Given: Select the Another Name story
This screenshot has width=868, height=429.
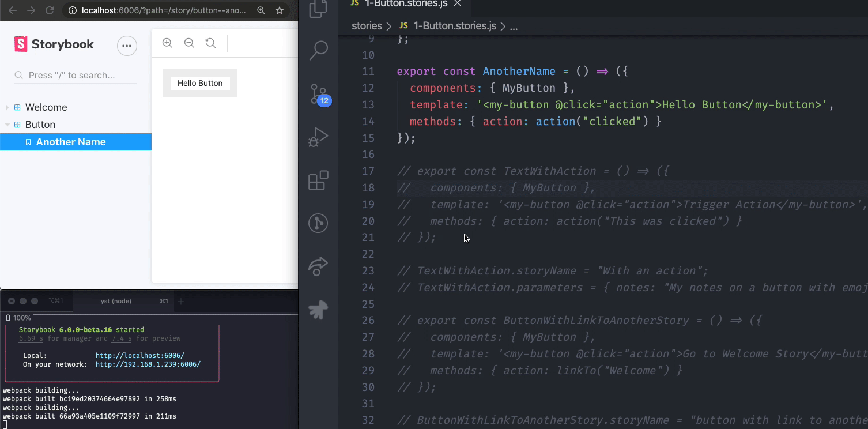Looking at the screenshot, I should point(76,142).
